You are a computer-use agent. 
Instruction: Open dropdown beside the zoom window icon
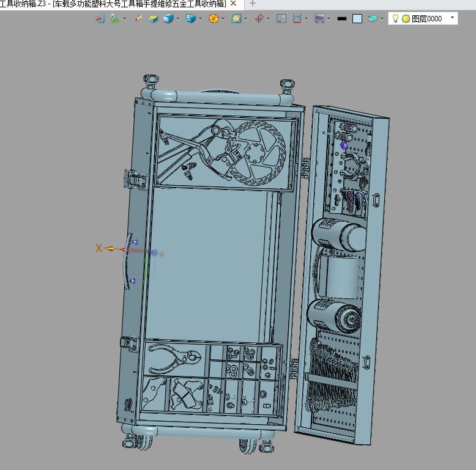coord(245,19)
